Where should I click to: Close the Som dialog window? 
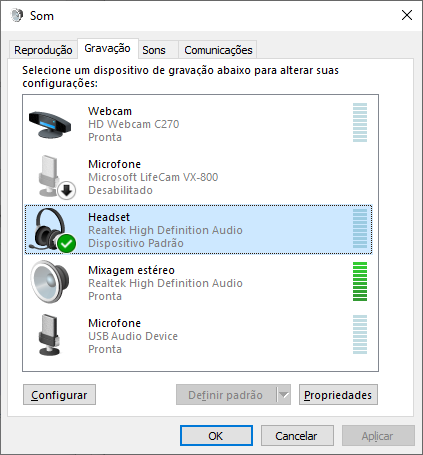[407, 15]
